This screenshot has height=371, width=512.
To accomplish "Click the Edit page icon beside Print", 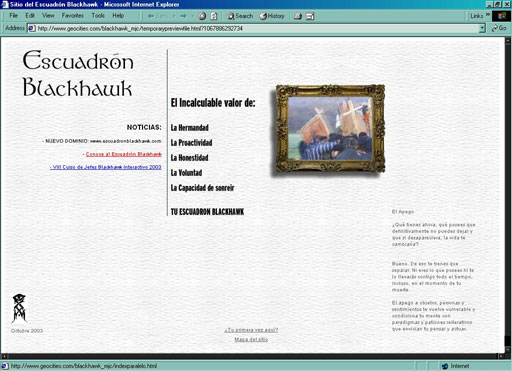I will [310, 16].
